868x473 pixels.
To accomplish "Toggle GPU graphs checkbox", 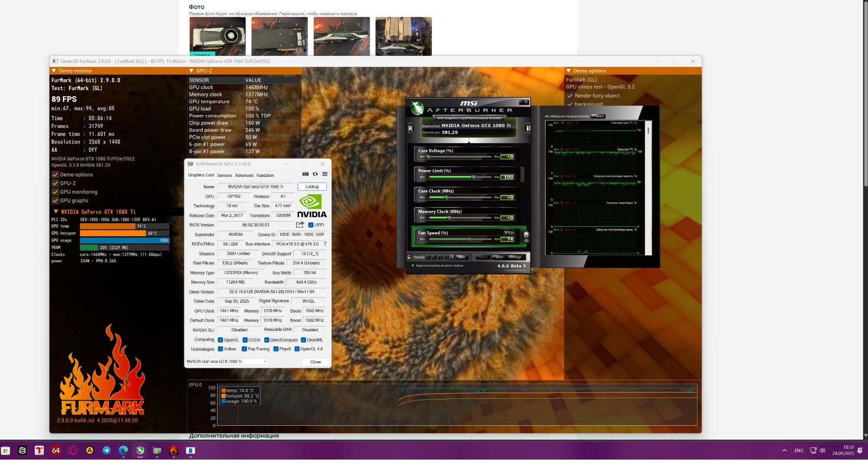I will tap(55, 200).
